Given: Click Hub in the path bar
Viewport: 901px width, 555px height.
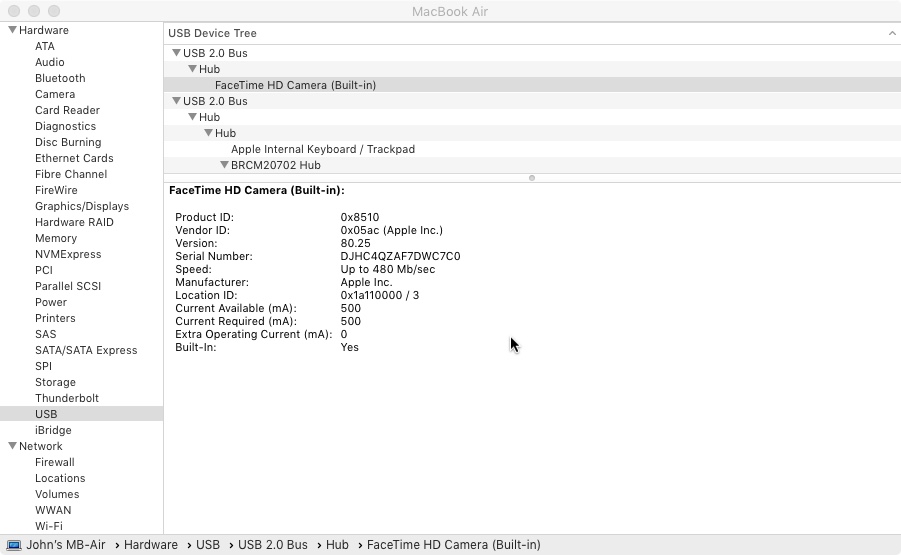Looking at the screenshot, I should pos(337,545).
